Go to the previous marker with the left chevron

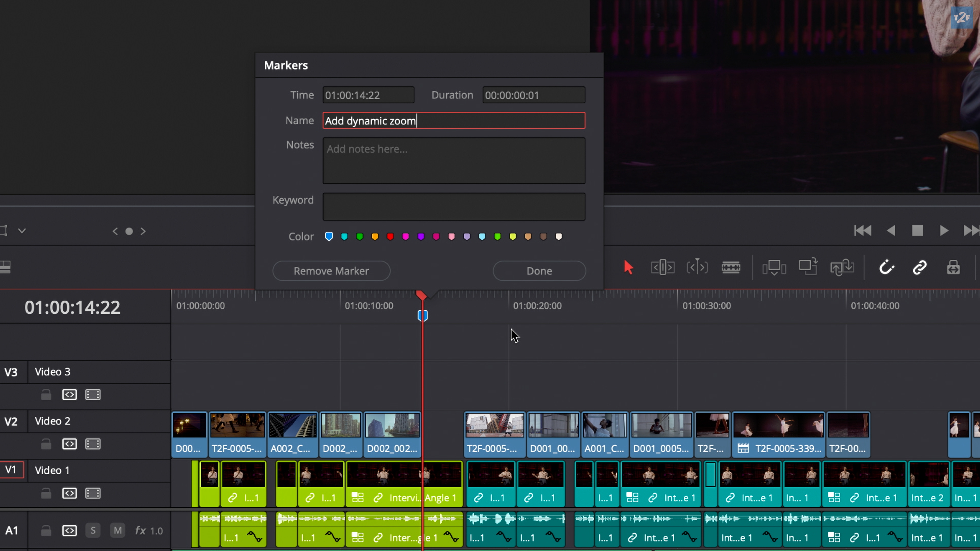tap(115, 231)
